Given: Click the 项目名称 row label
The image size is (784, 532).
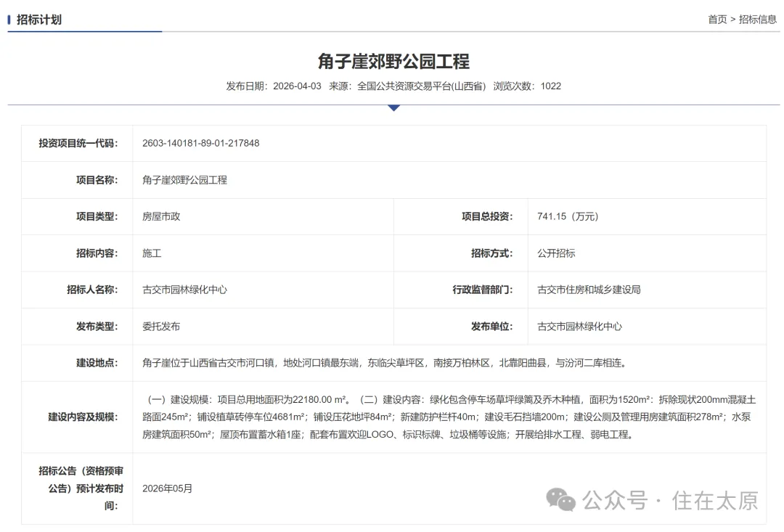Looking at the screenshot, I should 97,180.
